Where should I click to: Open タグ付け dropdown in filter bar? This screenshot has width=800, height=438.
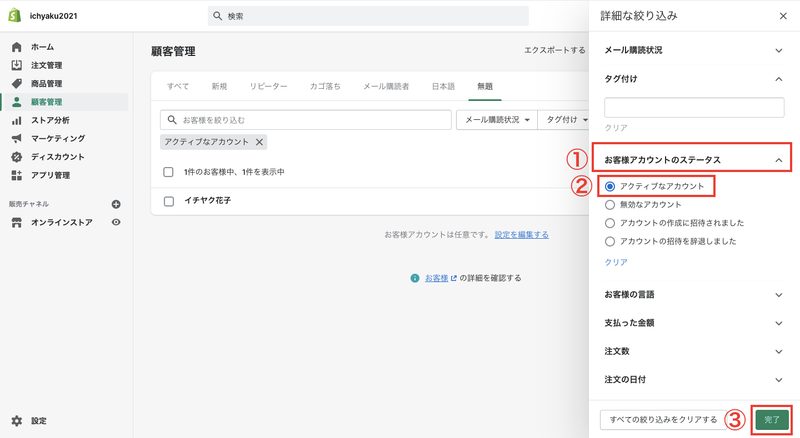tap(564, 119)
